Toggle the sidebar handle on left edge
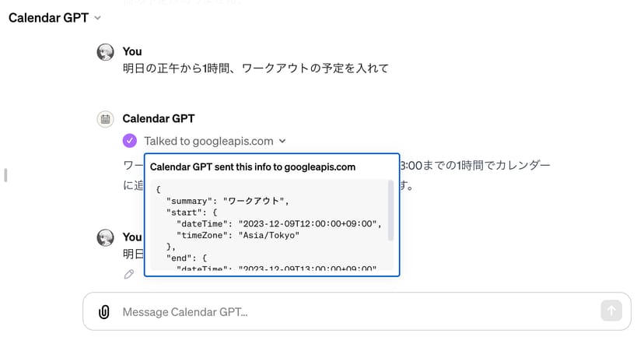The image size is (644, 337). 5,175
